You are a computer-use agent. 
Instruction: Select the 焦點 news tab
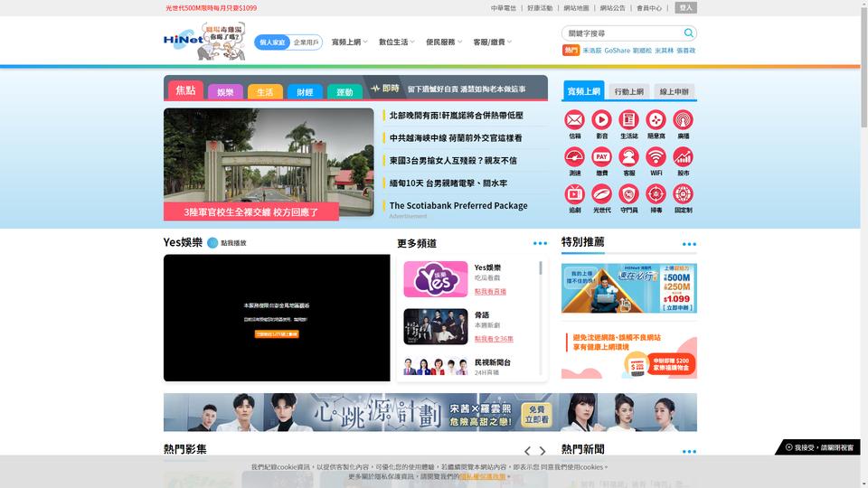[x=185, y=90]
